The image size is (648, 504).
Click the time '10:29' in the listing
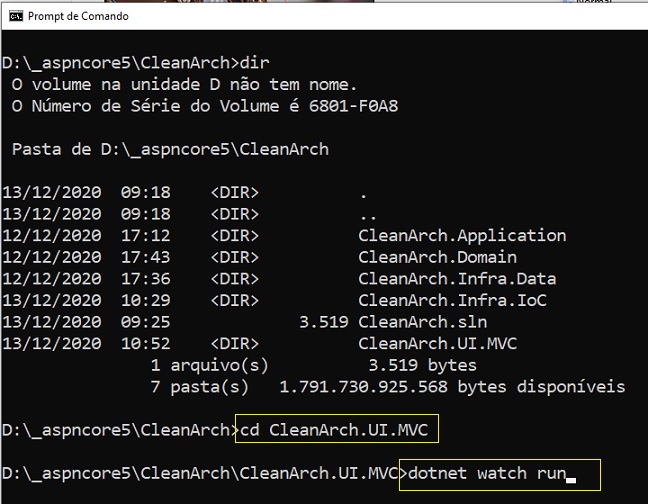click(x=145, y=300)
